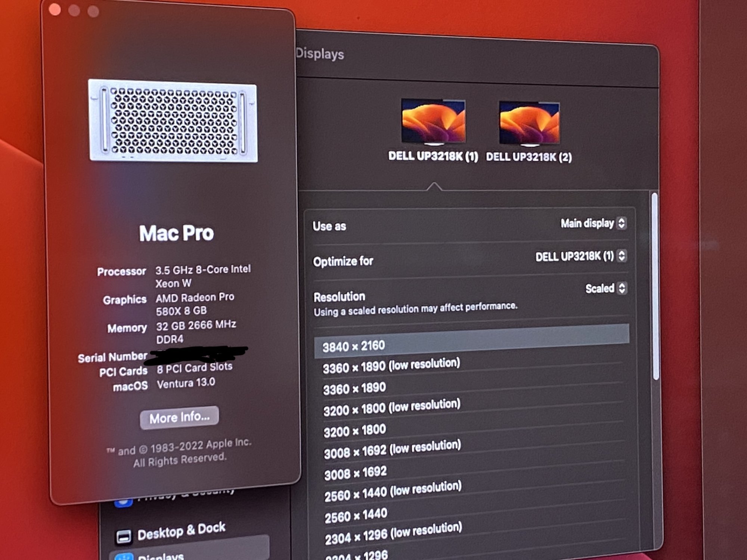
Task: Pick 2304 × 1296 (low resolution) option
Action: 393,534
